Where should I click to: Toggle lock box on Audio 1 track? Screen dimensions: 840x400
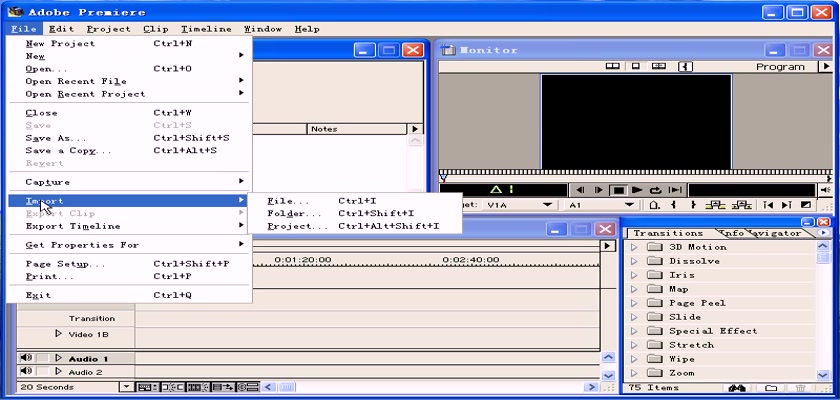coord(42,358)
